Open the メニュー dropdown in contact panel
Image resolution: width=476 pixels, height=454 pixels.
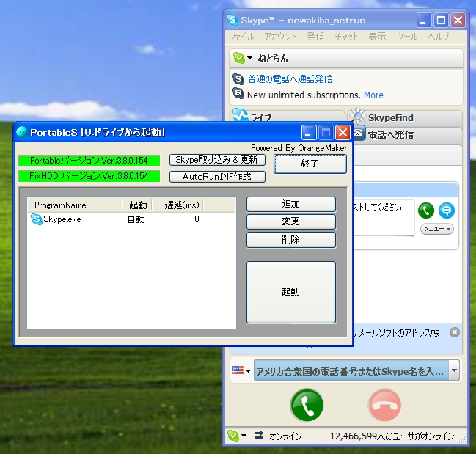pyautogui.click(x=437, y=229)
